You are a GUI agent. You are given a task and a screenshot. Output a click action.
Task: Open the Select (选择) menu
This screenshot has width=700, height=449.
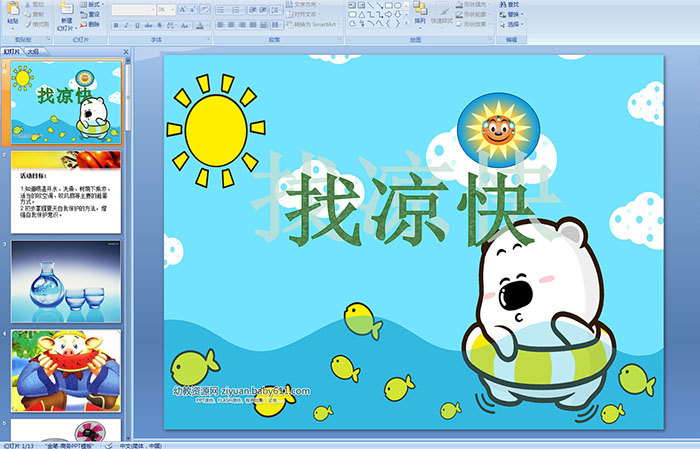click(x=511, y=24)
